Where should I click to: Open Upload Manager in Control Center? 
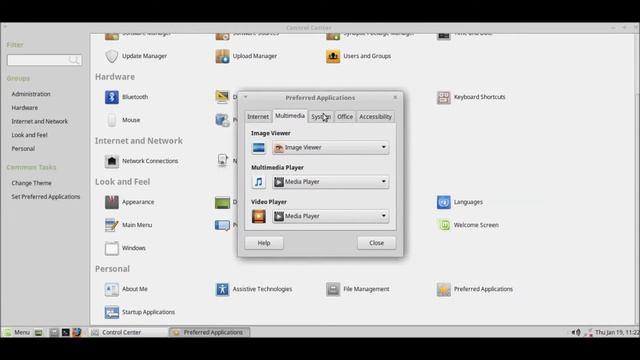(246, 56)
